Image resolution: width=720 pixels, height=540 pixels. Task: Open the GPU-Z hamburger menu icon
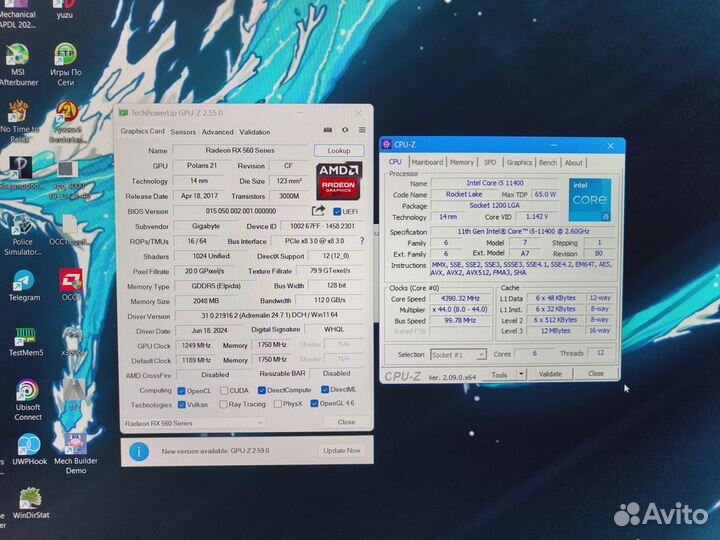[x=362, y=130]
